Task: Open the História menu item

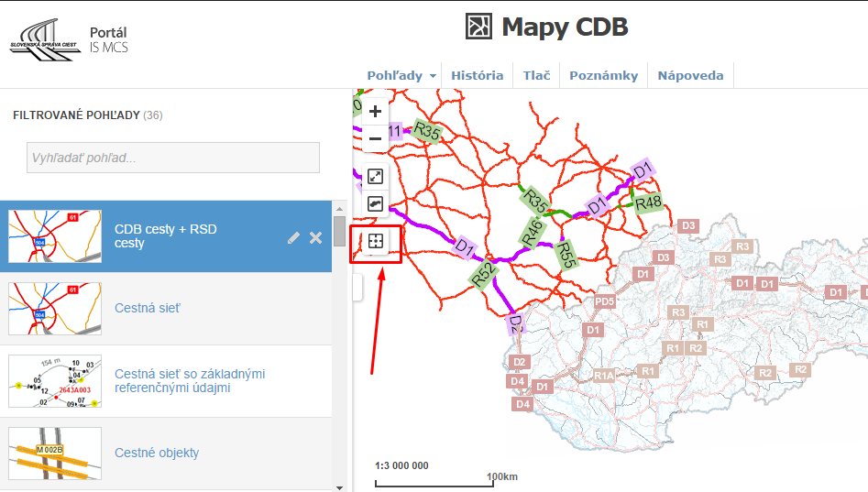Action: click(x=477, y=76)
